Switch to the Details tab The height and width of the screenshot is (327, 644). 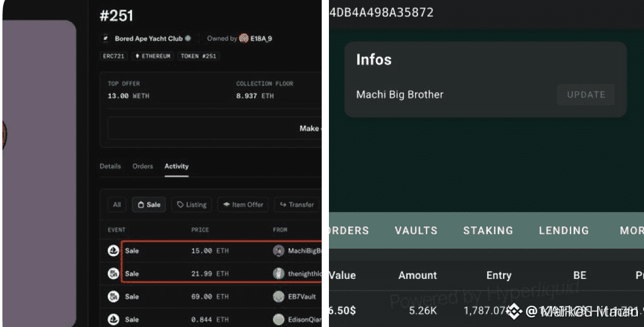110,166
